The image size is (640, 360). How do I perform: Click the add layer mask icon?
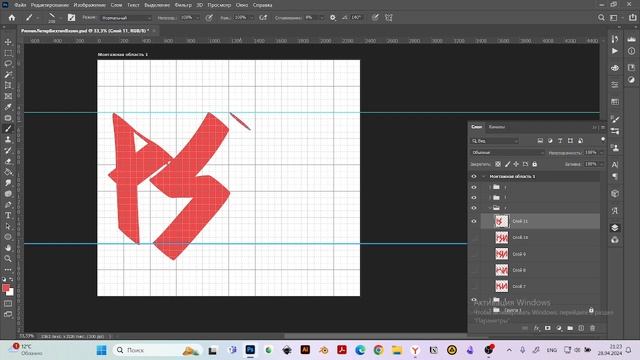pyautogui.click(x=548, y=328)
